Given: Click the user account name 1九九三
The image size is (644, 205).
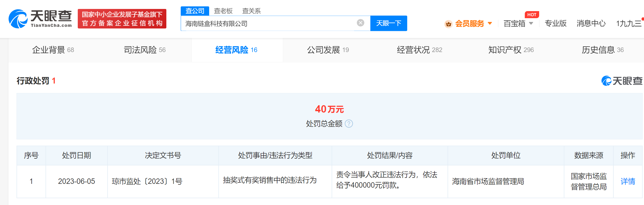Looking at the screenshot, I should click(x=629, y=24).
